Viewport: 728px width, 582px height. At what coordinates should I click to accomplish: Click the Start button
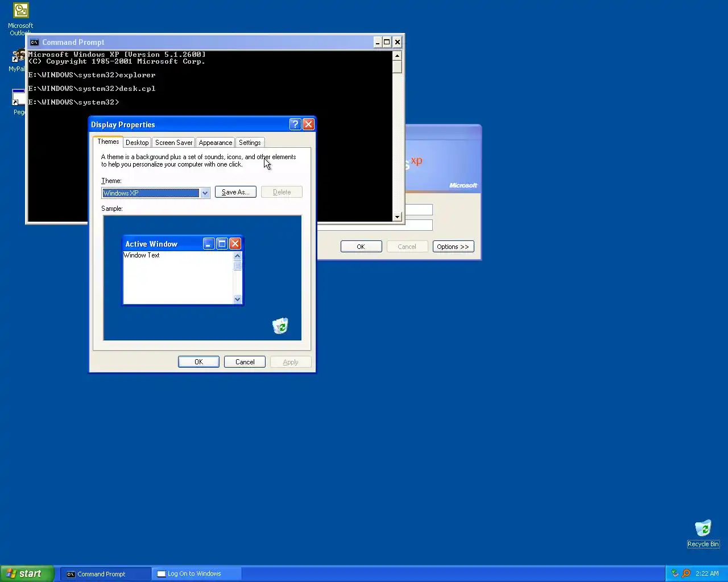27,573
